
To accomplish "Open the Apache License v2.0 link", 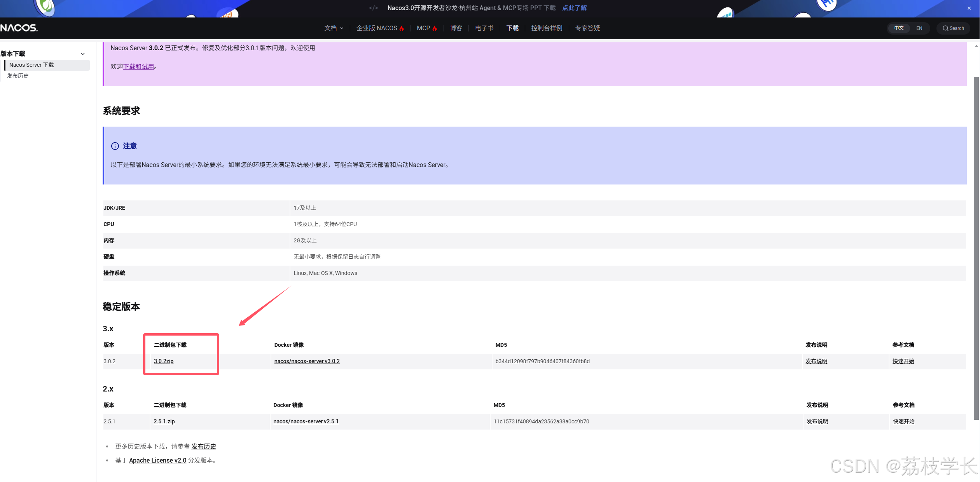I will pos(157,460).
